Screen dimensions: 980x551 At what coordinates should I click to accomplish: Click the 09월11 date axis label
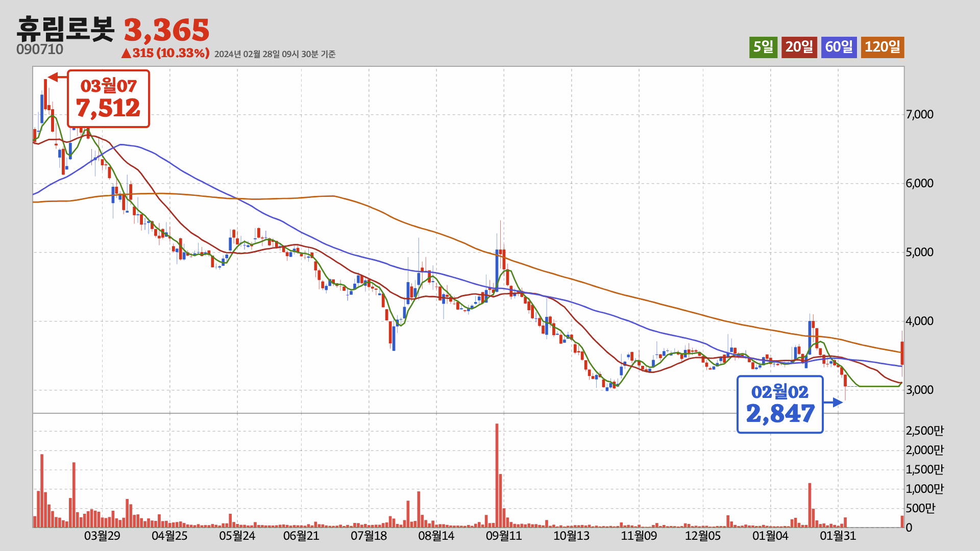pyautogui.click(x=504, y=536)
